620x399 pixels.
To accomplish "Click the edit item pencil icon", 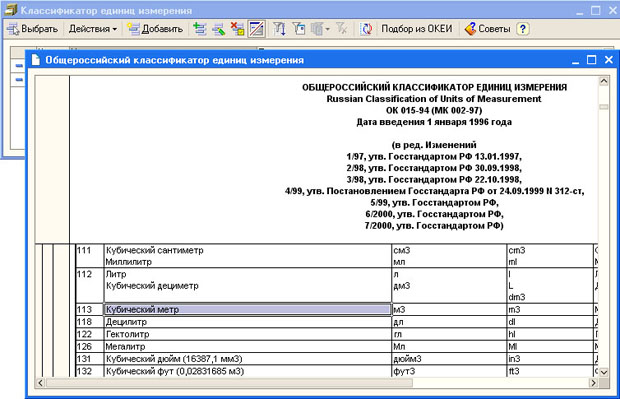I will click(x=219, y=29).
